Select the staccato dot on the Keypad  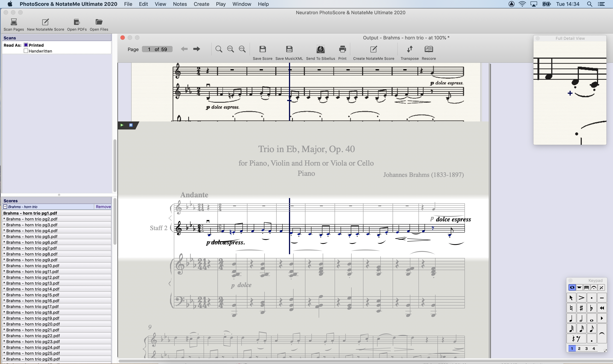(592, 298)
